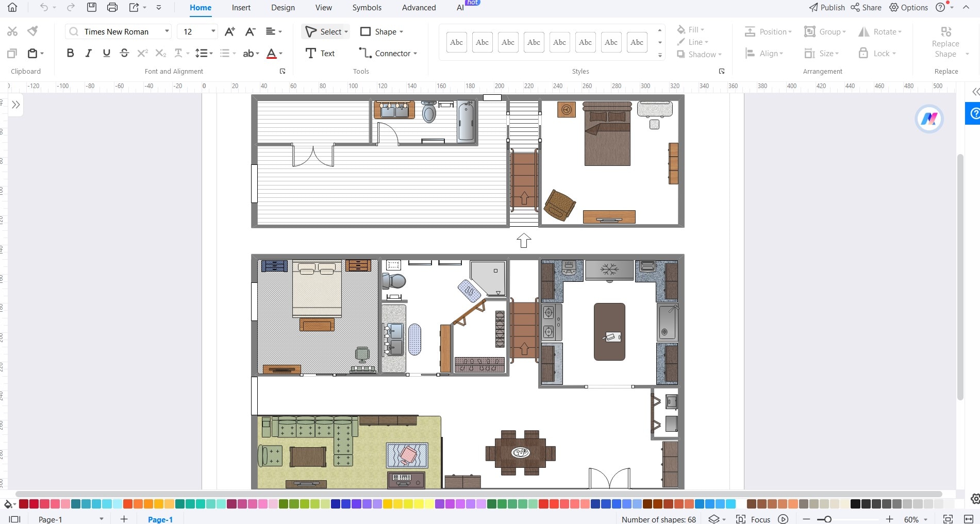Switch to the Insert tab
The width and height of the screenshot is (980, 524).
click(x=241, y=8)
